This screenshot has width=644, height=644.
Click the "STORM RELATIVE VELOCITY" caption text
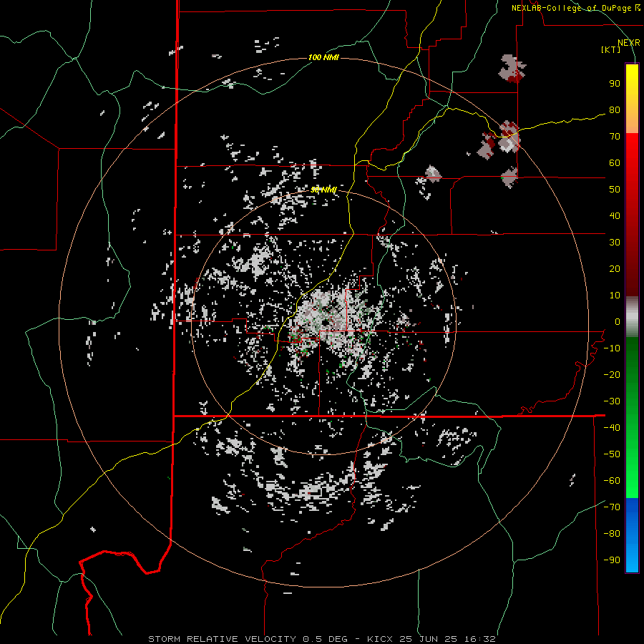click(222, 639)
